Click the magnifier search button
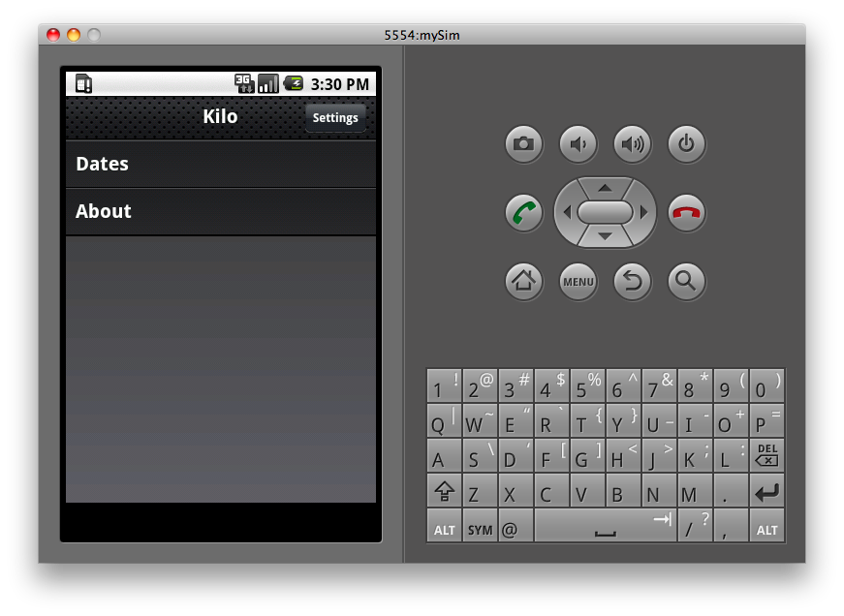 [x=686, y=282]
